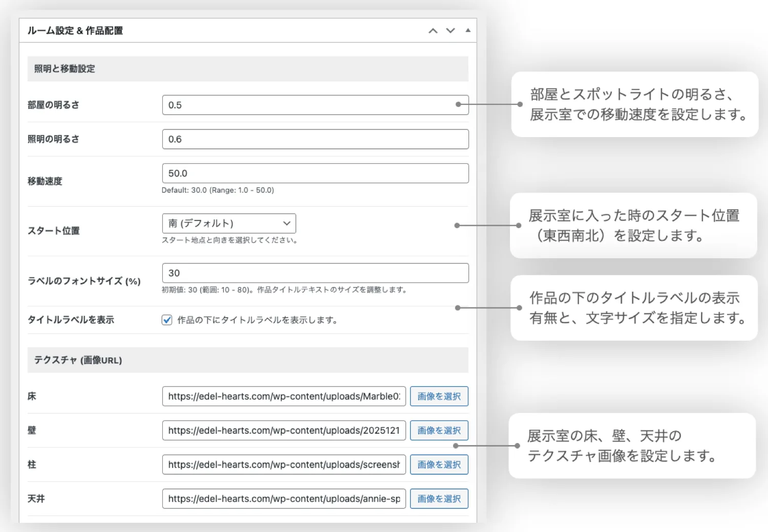The height and width of the screenshot is (532, 768).
Task: Click the ルーム設定 & 作品配置 panel title
Action: pyautogui.click(x=75, y=31)
